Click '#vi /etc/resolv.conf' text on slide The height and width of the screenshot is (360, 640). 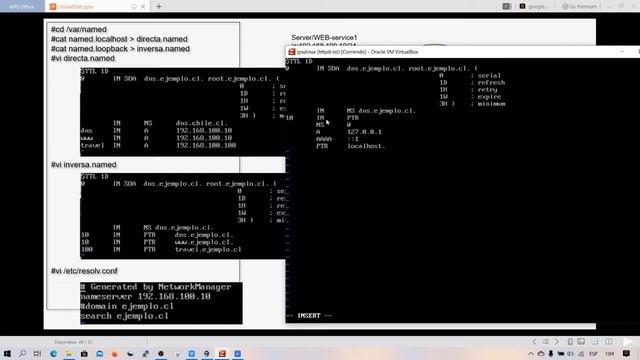(x=84, y=271)
